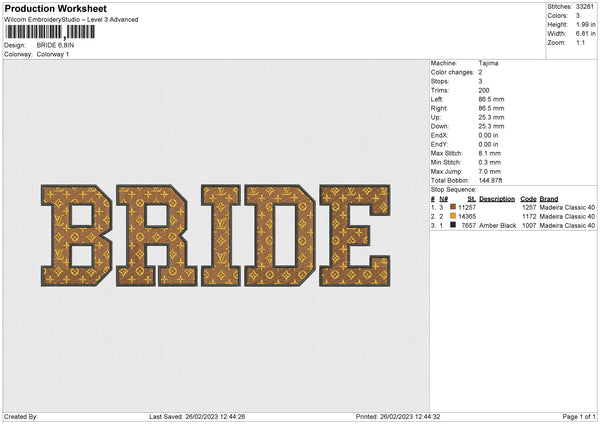
Task: Click the 'Production Worksheet' title
Action: [x=55, y=8]
